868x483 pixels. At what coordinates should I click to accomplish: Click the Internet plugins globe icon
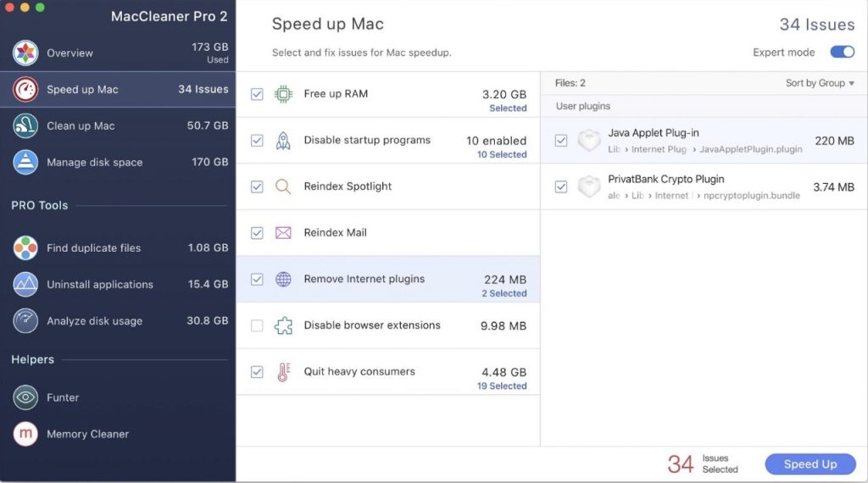click(283, 279)
